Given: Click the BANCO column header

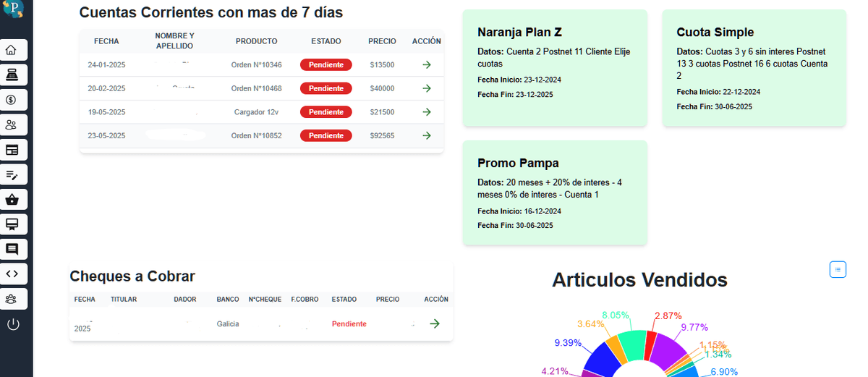Looking at the screenshot, I should [228, 299].
